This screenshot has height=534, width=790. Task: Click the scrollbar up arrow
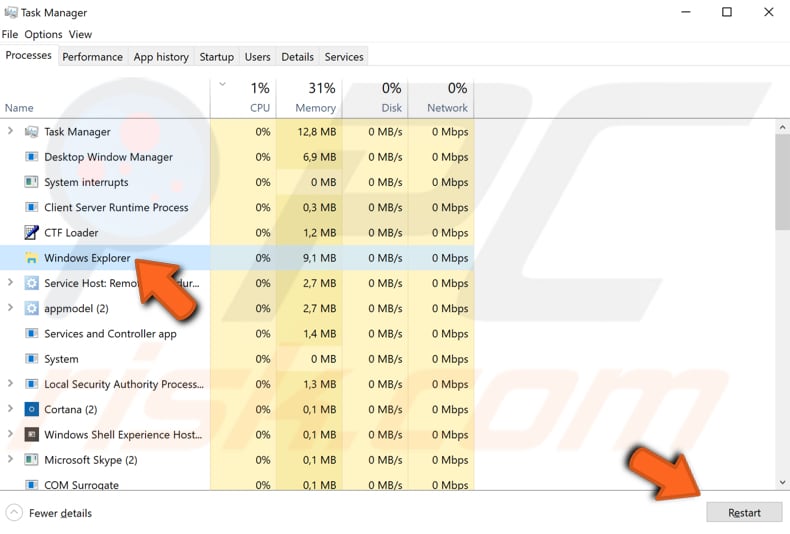782,128
